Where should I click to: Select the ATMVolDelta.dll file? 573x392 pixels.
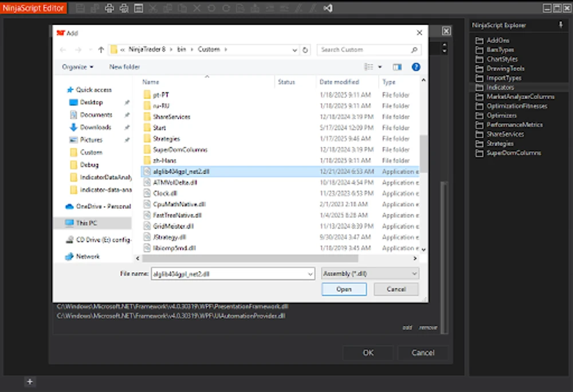[x=280, y=182]
